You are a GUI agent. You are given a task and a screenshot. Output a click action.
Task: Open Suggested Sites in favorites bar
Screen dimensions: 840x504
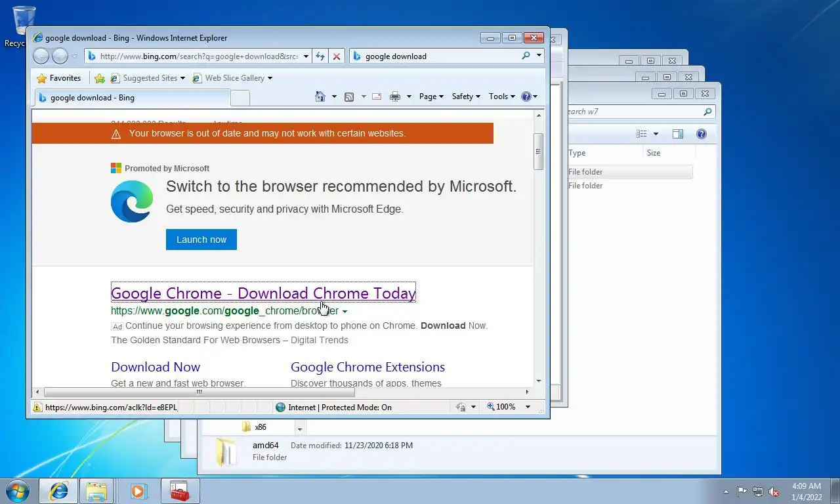[148, 78]
